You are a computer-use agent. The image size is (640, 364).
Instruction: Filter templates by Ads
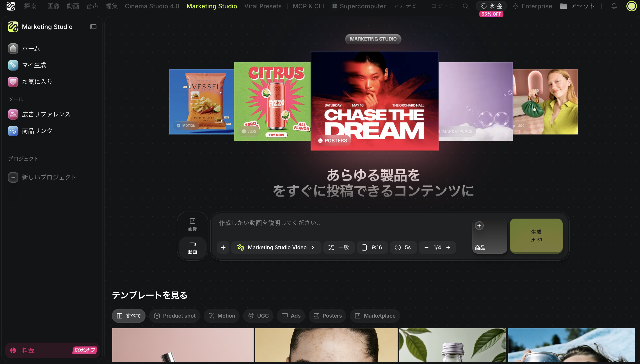[x=291, y=316]
